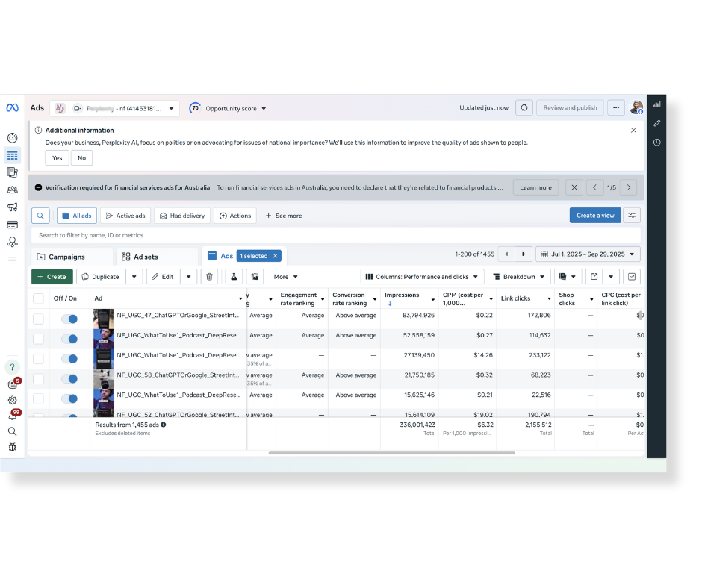Image resolution: width=702 pixels, height=588 pixels.
Task: Toggle NF_UGC_47_ChatGPTOrGoogle ad off
Action: pos(69,319)
